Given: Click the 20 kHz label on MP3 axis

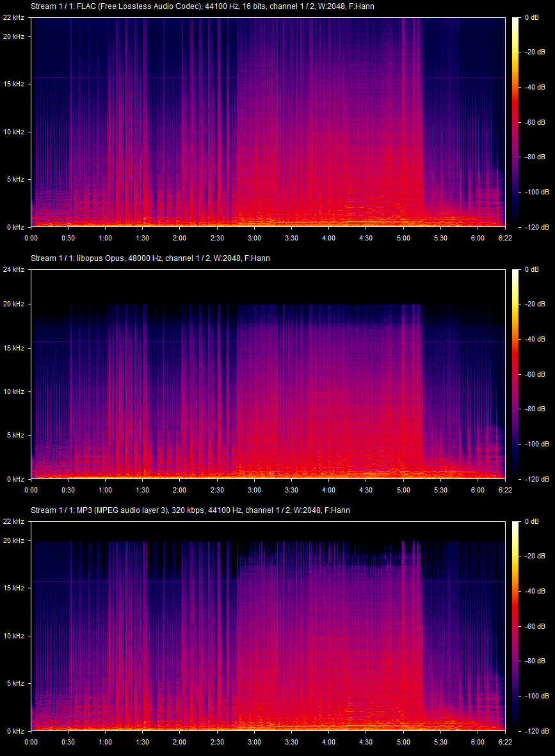Looking at the screenshot, I should pyautogui.click(x=13, y=540).
